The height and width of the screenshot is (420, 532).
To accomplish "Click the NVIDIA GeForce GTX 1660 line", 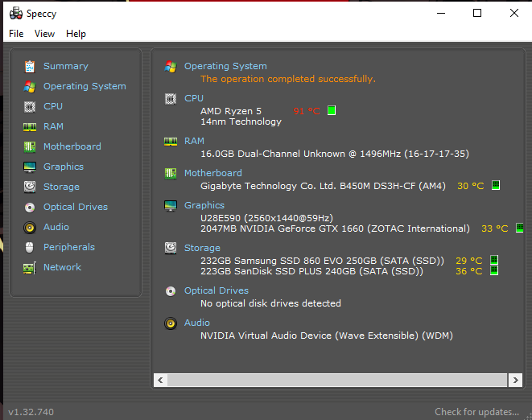I will (x=335, y=229).
